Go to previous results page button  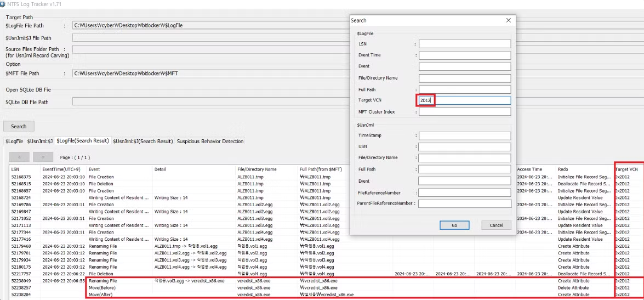19,157
